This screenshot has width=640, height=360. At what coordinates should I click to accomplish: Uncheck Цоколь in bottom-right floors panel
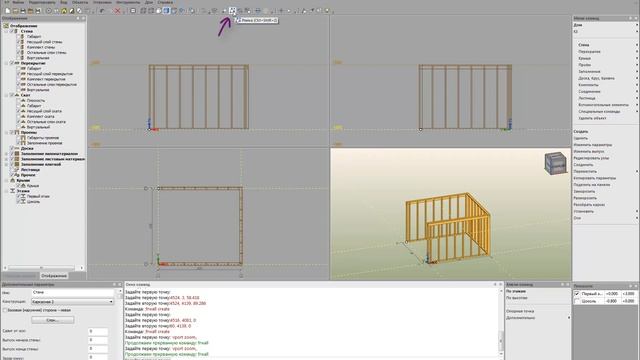[577, 301]
